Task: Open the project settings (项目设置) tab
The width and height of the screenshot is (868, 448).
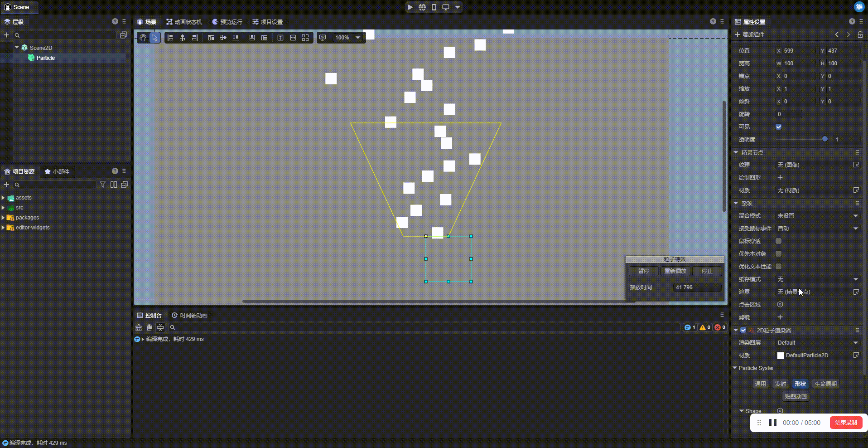Action: click(267, 22)
